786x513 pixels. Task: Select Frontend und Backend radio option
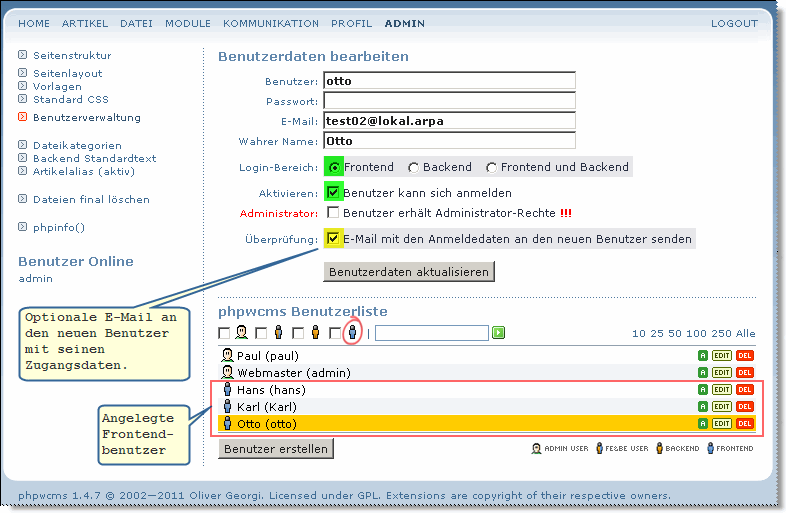(x=491, y=168)
